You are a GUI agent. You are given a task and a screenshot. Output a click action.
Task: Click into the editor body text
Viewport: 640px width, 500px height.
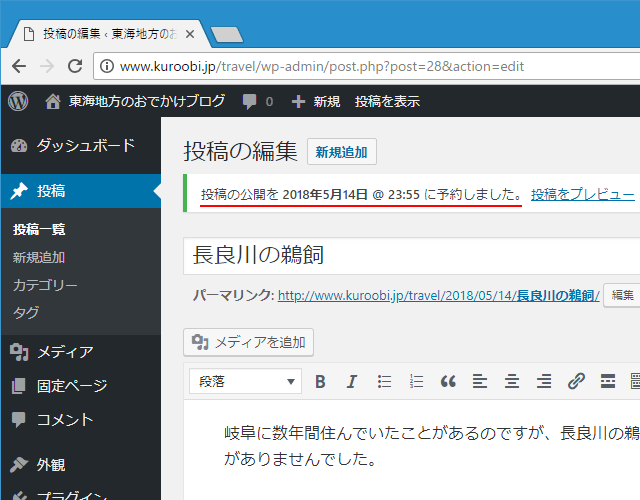coord(432,446)
